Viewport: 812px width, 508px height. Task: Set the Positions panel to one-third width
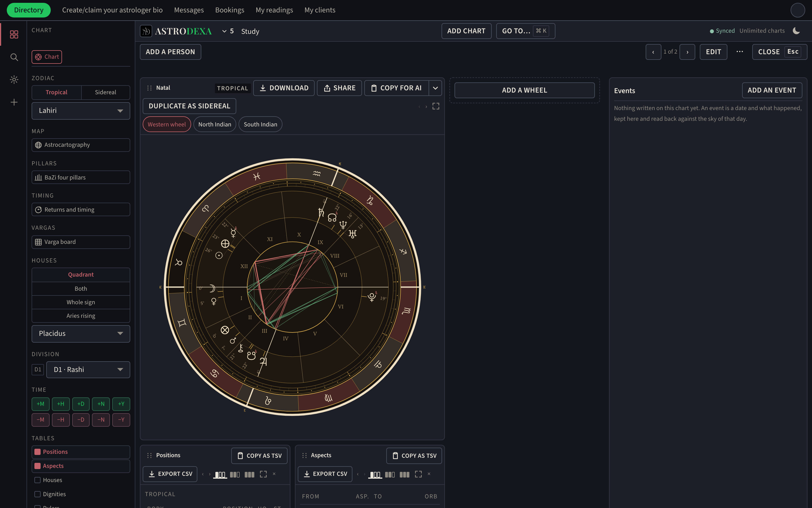pos(220,474)
